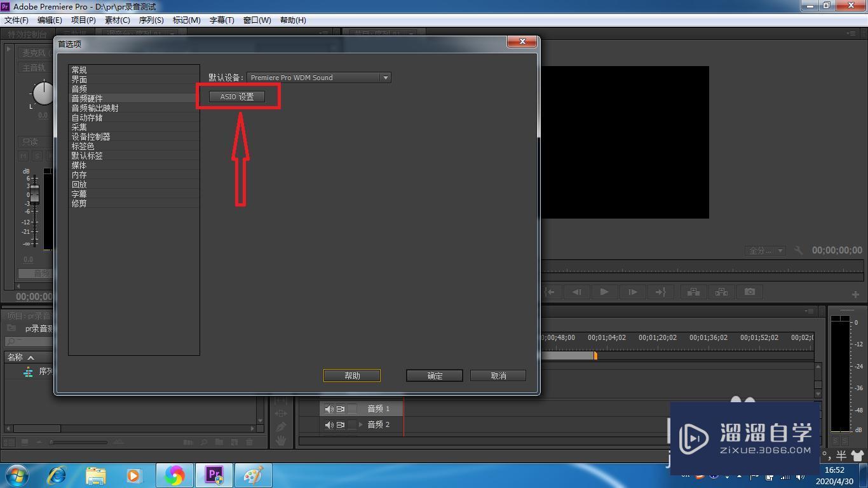Click the timeline ruler at 00;01;20;02
Viewport: 868px width, 488px height.
coord(658,338)
